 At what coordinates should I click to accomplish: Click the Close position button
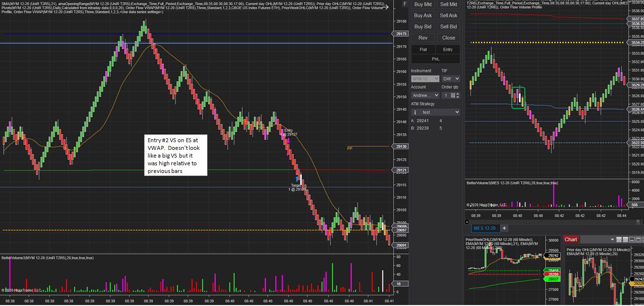(x=448, y=38)
